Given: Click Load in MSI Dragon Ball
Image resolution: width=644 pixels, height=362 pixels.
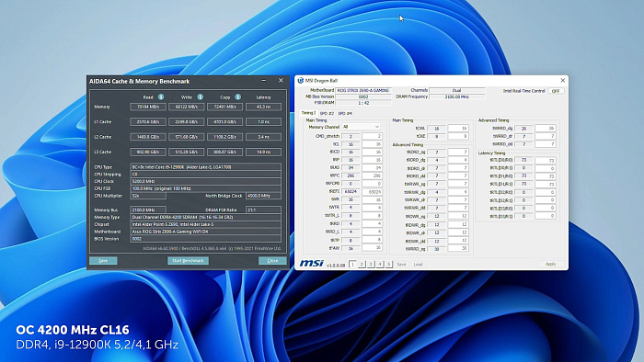Looking at the screenshot, I should [x=418, y=265].
